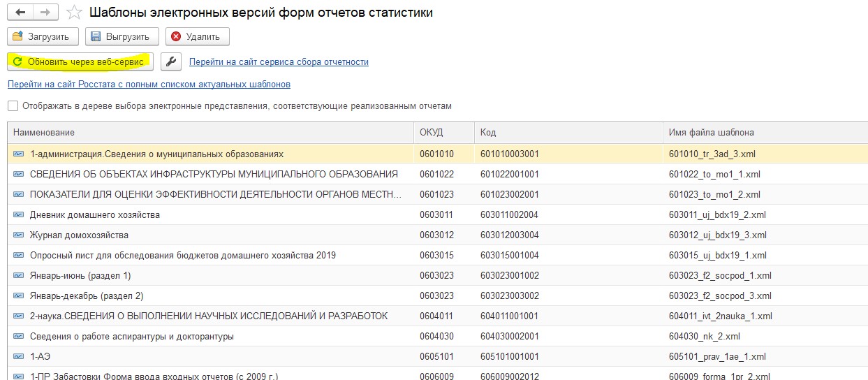Image resolution: width=868 pixels, height=380 pixels.
Task: Select row 2-наука.СВЕДЕНИЯ О ВЫПОЛНЕНИИ НАУЧНЫХ ИССЛЕДОВАНИЙ
Action: tap(438, 316)
